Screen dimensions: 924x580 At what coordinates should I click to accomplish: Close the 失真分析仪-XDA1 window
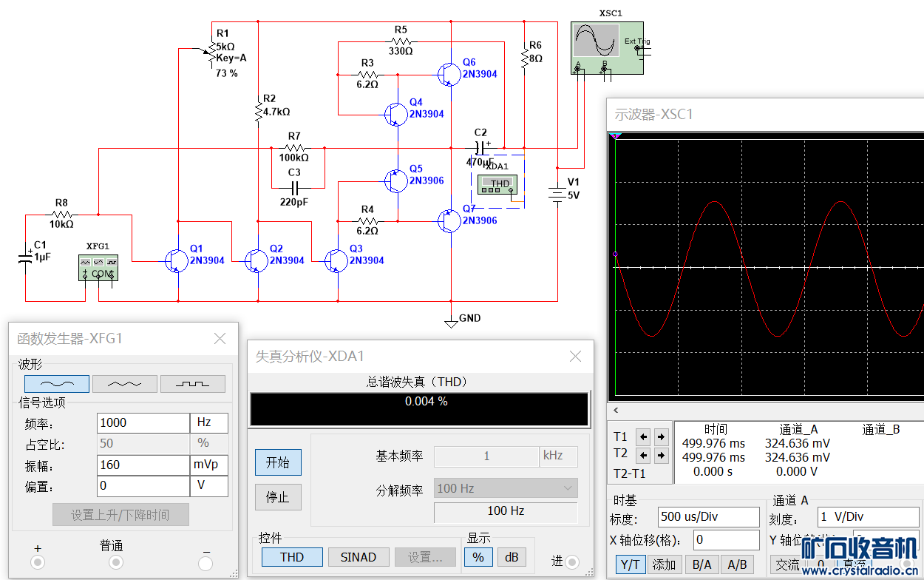[575, 357]
